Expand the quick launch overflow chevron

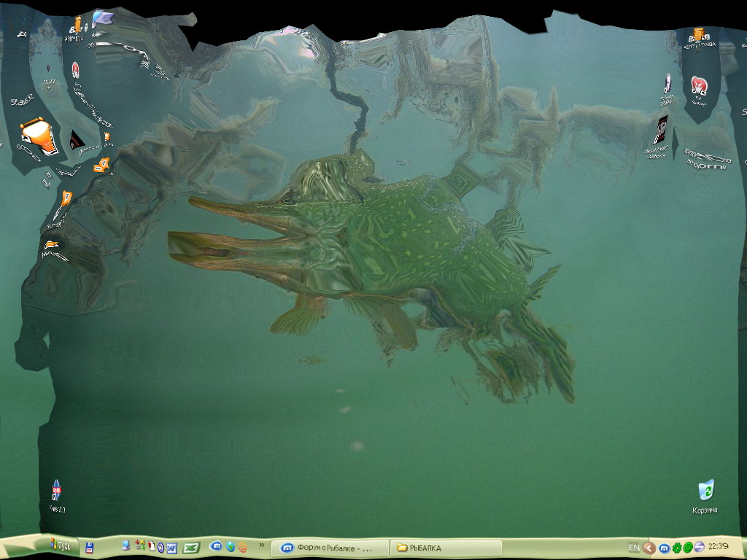[x=261, y=545]
